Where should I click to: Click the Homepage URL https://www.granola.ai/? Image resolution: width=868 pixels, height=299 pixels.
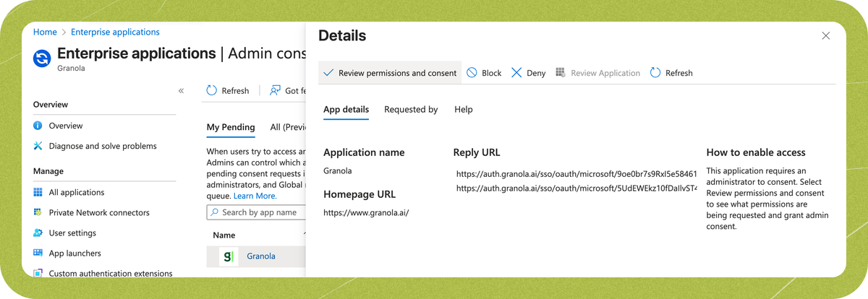coord(366,213)
